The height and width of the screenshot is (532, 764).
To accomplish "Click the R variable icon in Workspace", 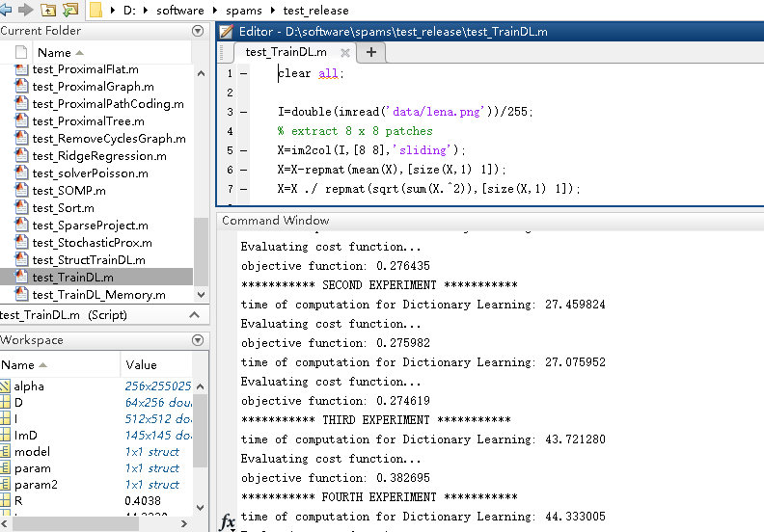I will point(5,500).
